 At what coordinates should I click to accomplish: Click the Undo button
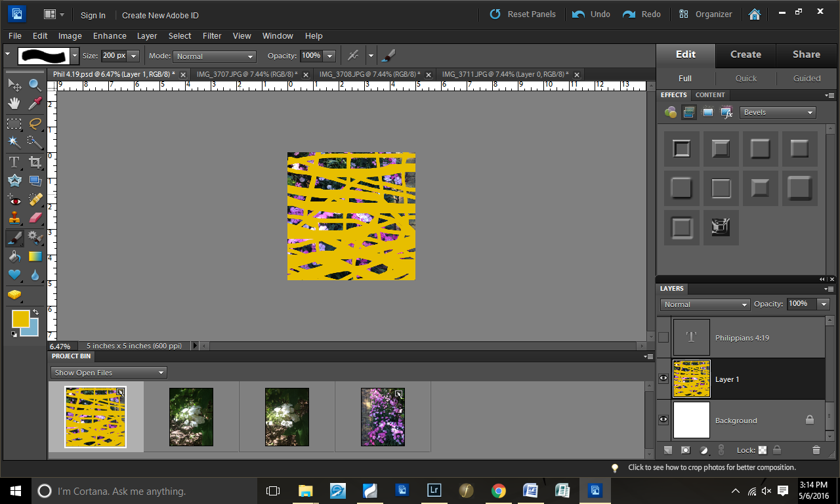coord(591,14)
